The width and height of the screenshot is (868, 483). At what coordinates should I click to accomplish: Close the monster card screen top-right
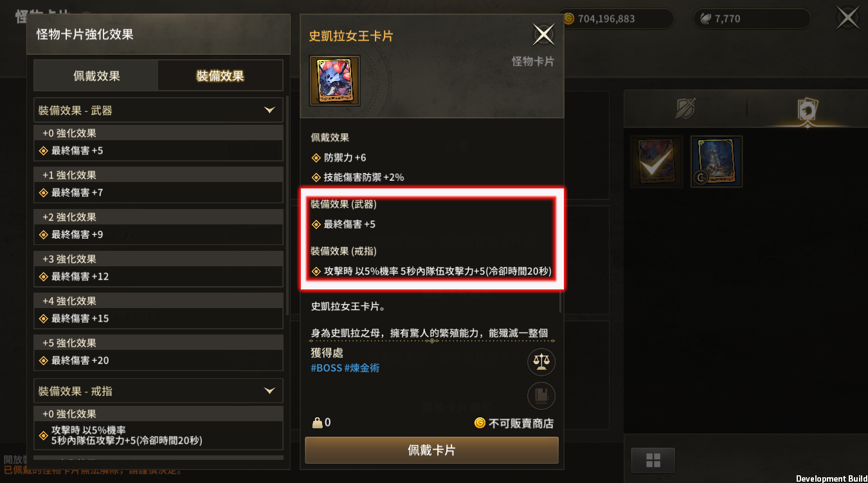point(848,17)
